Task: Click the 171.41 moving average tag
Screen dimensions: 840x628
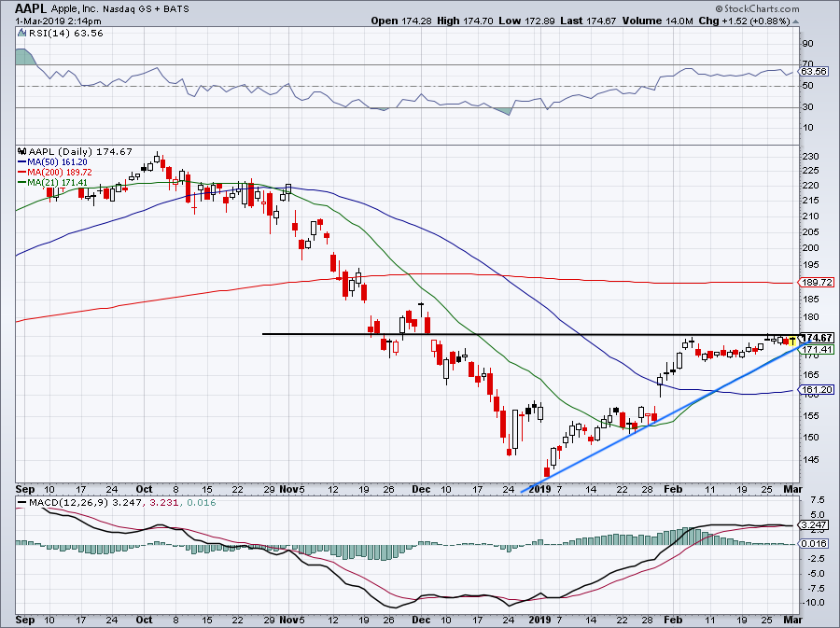Action: 817,349
